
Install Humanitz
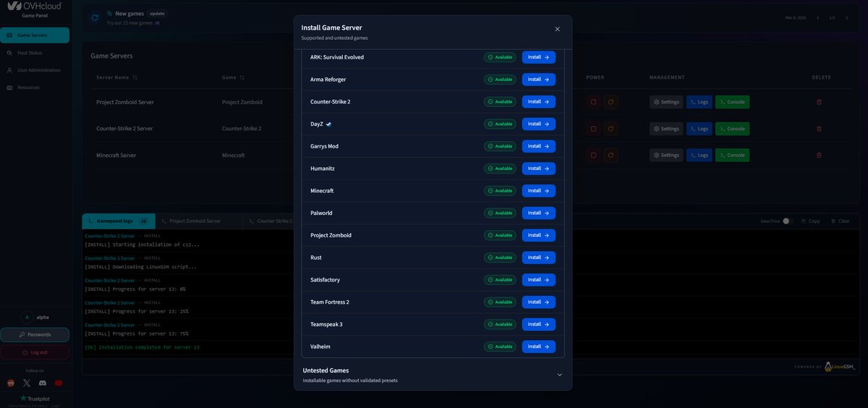coord(539,169)
